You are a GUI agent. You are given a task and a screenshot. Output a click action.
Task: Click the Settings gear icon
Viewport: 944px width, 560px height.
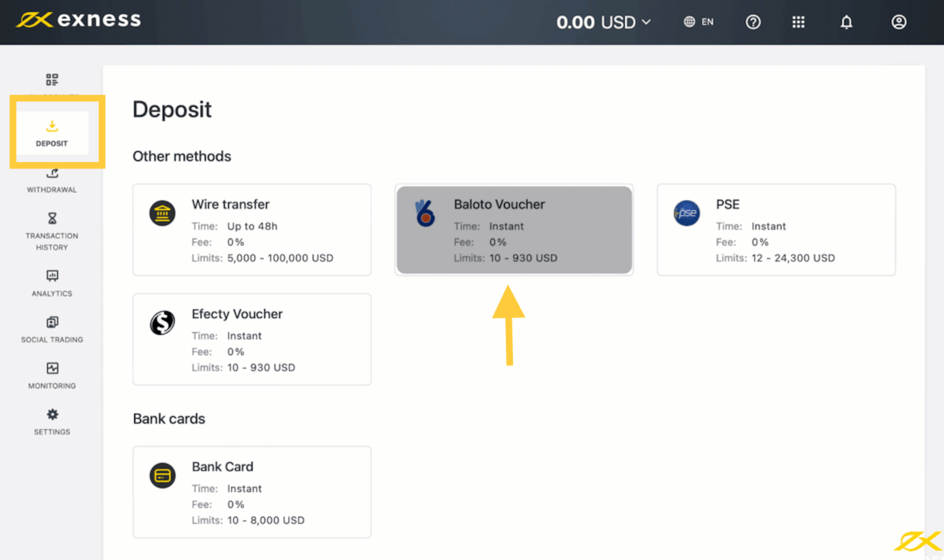pyautogui.click(x=52, y=414)
